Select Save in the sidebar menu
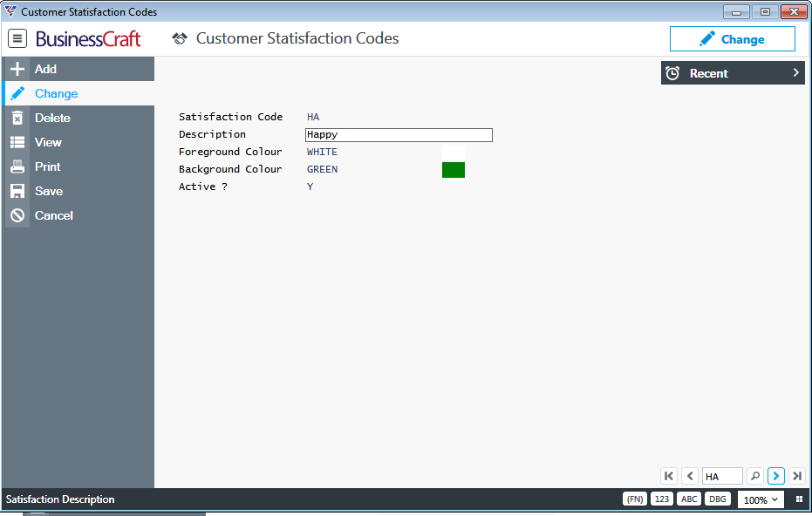Image resolution: width=812 pixels, height=516 pixels. coord(78,191)
